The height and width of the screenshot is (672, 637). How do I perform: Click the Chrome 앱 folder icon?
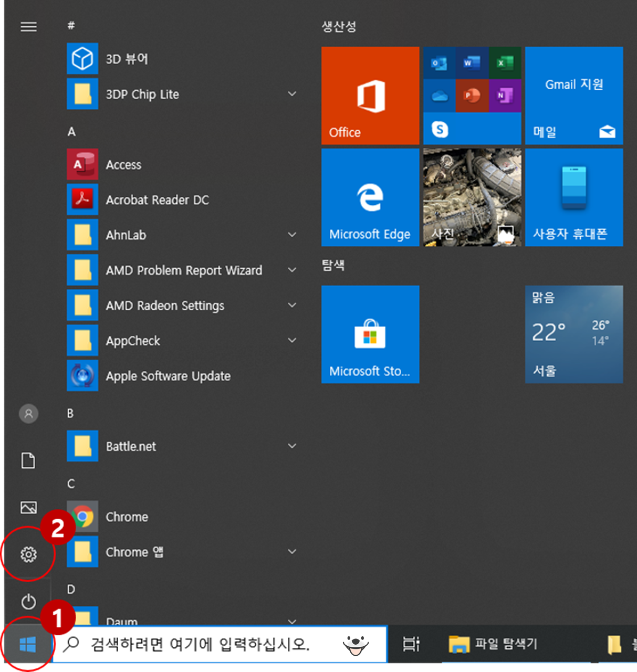click(x=82, y=551)
